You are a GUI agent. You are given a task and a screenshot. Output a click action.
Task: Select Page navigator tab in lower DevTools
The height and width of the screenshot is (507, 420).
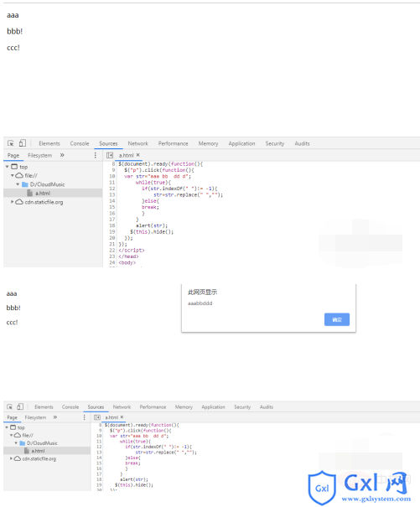(12, 417)
